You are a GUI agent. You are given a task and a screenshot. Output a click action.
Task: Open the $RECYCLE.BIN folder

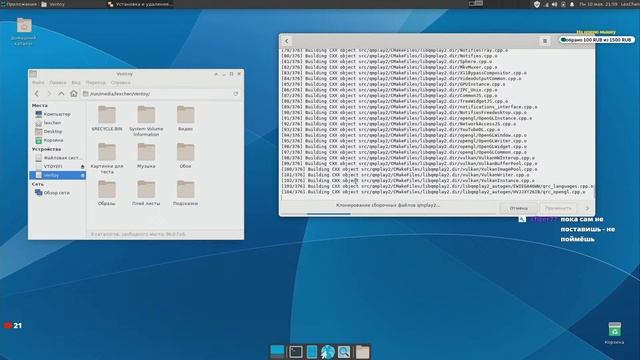[x=107, y=118]
